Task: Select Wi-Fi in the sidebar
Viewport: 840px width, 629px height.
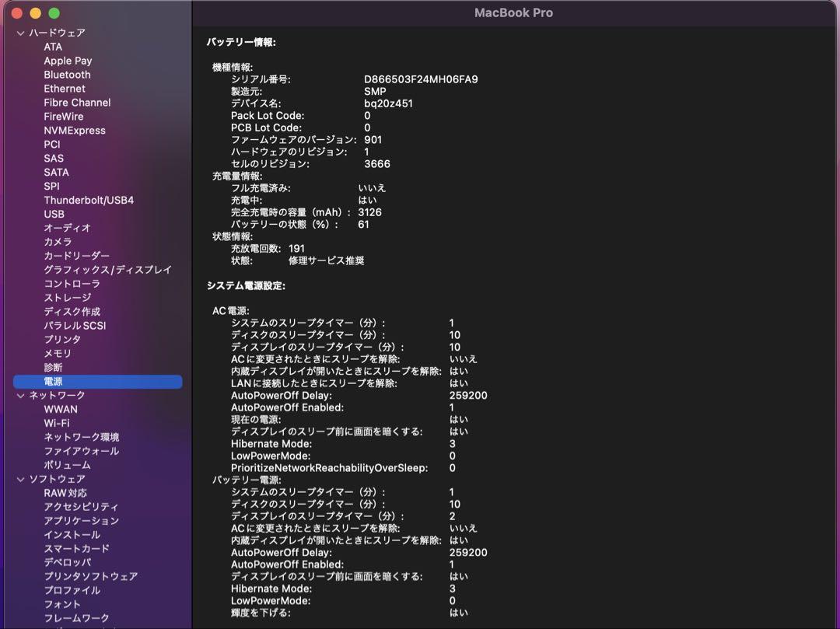Action: tap(57, 424)
